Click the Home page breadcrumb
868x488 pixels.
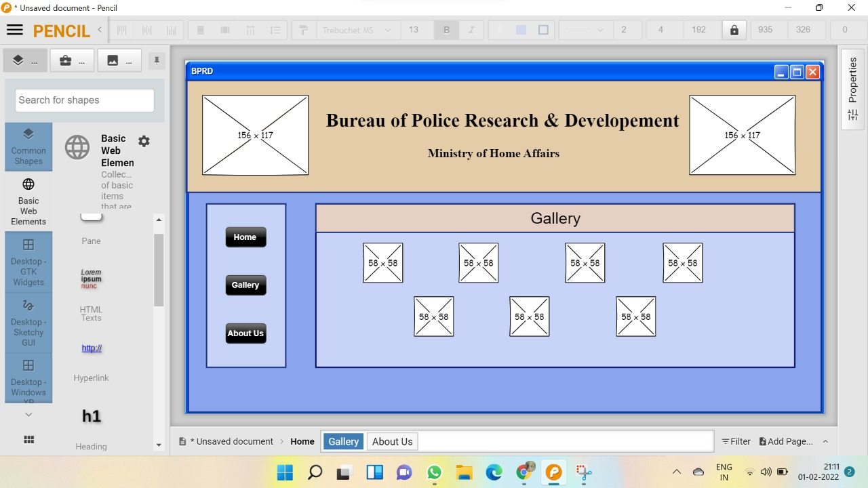302,441
